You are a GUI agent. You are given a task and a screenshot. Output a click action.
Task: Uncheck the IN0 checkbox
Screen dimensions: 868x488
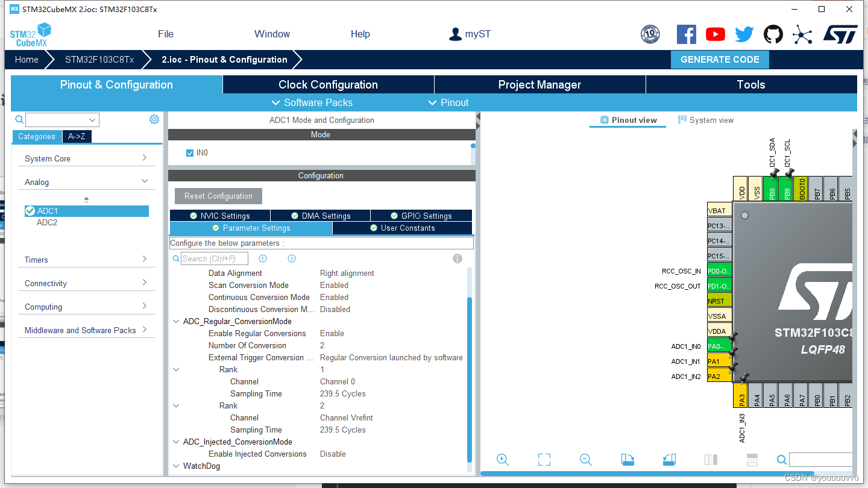point(190,153)
